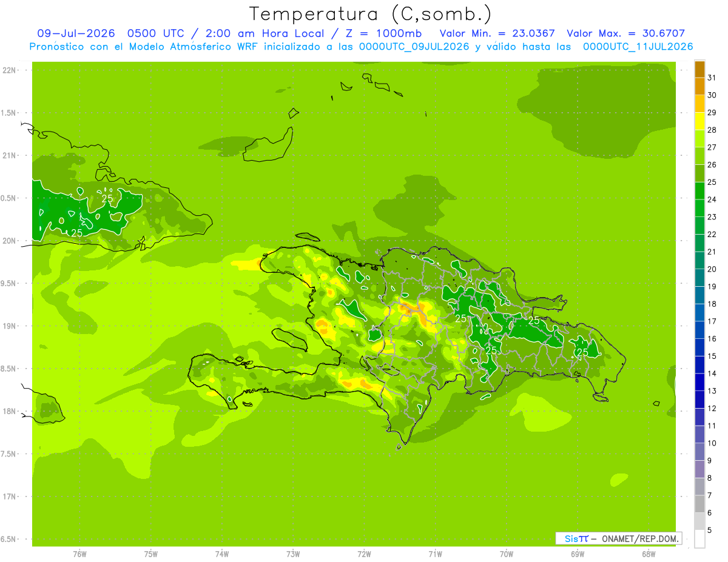
Task: Click the Temperatura (C,somb.) title
Action: click(x=370, y=14)
